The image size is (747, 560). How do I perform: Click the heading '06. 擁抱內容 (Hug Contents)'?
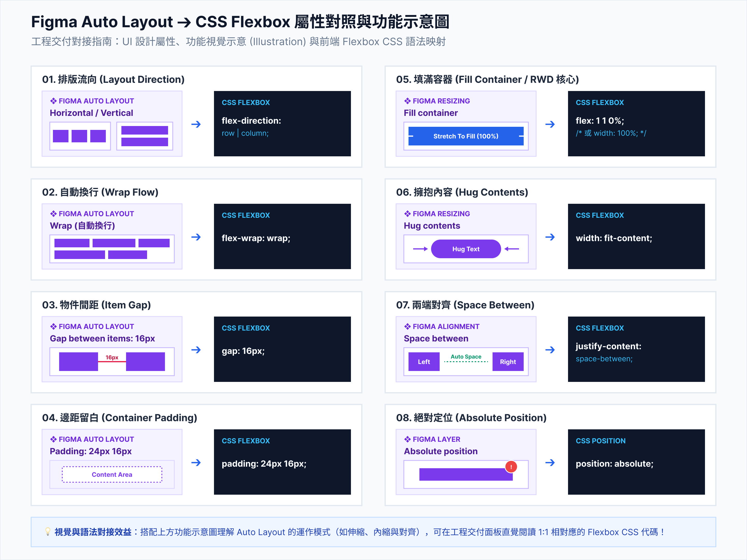click(x=462, y=192)
